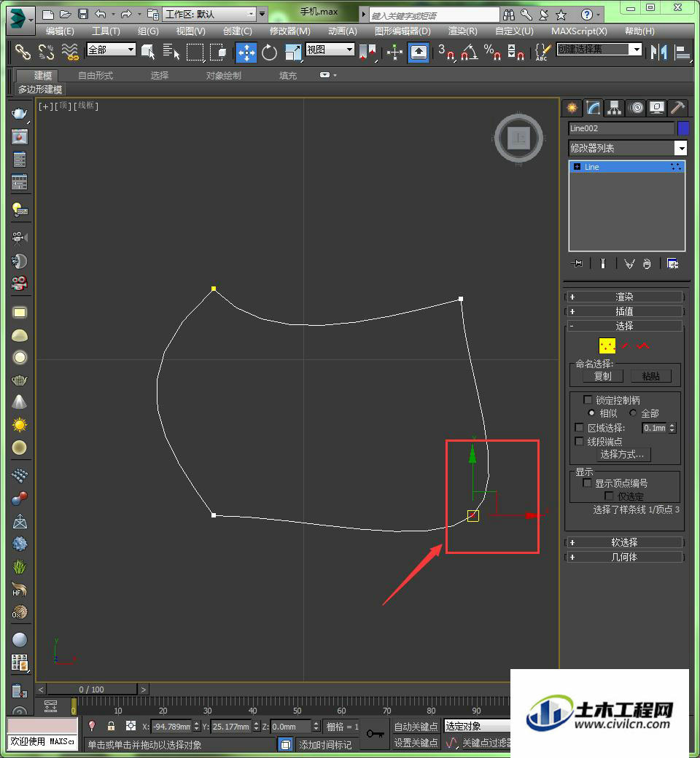Open the Create panel tab
Viewport: 700px width, 758px height.
[x=572, y=107]
